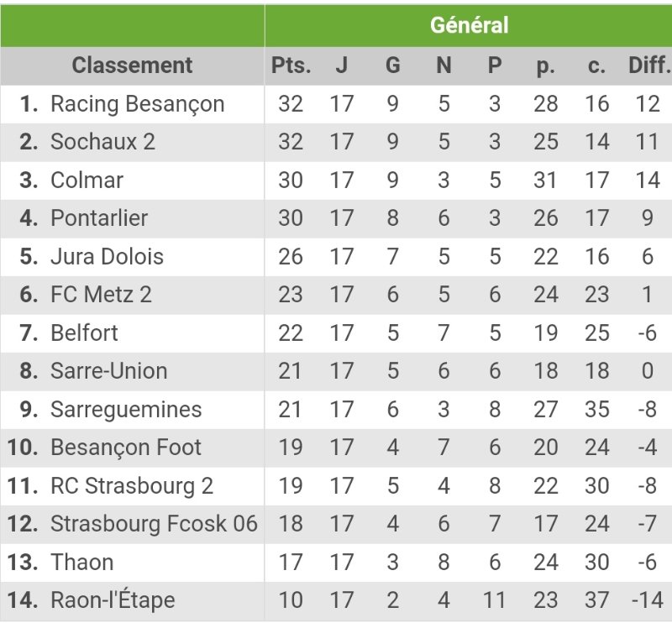Viewport: 672px width, 623px height.
Task: Open the Sochaux 2 team link
Action: (x=102, y=142)
